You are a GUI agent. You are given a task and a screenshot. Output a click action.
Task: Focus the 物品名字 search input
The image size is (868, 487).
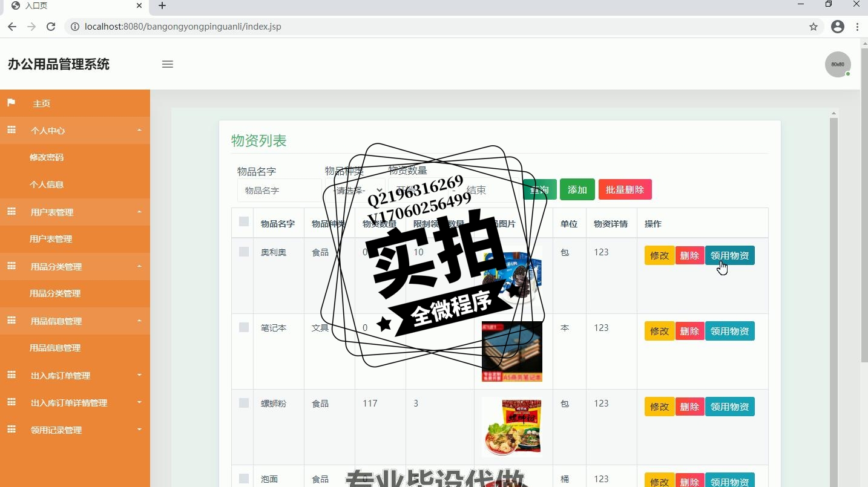click(x=279, y=190)
